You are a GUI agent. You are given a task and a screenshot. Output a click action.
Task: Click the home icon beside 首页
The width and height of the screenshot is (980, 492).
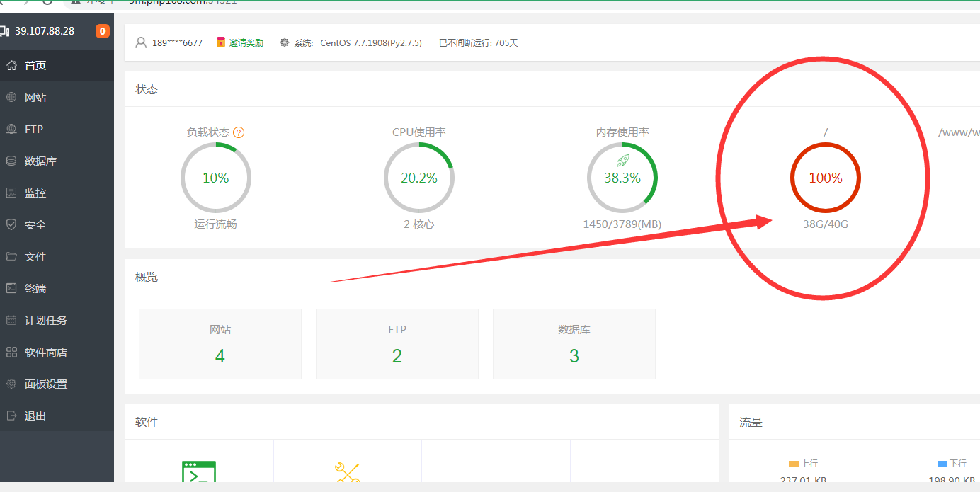[11, 65]
